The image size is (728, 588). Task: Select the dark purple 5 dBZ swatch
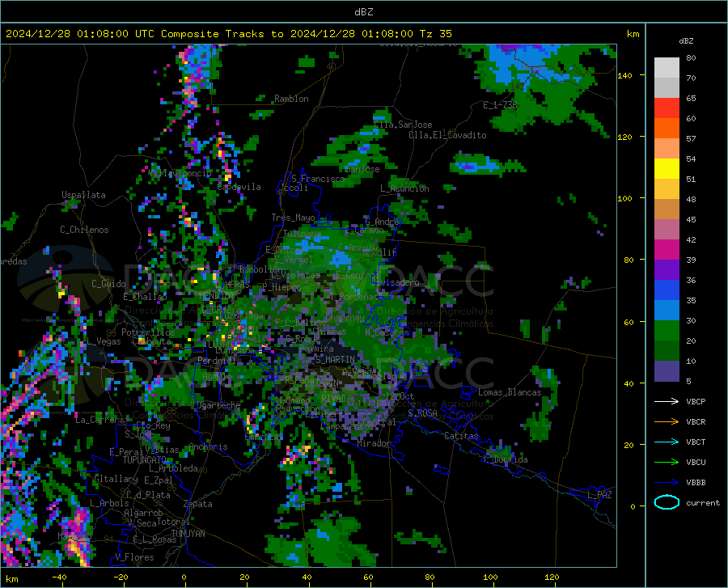point(667,371)
